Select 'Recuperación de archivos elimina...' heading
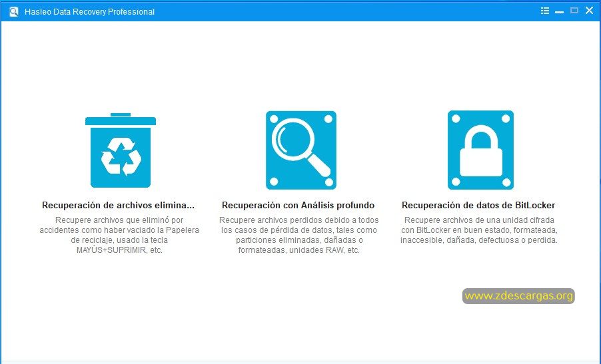The height and width of the screenshot is (364, 601). click(118, 205)
